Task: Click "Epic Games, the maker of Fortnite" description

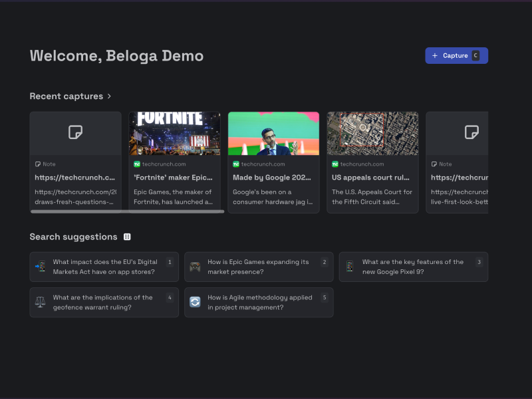Action: click(x=173, y=197)
